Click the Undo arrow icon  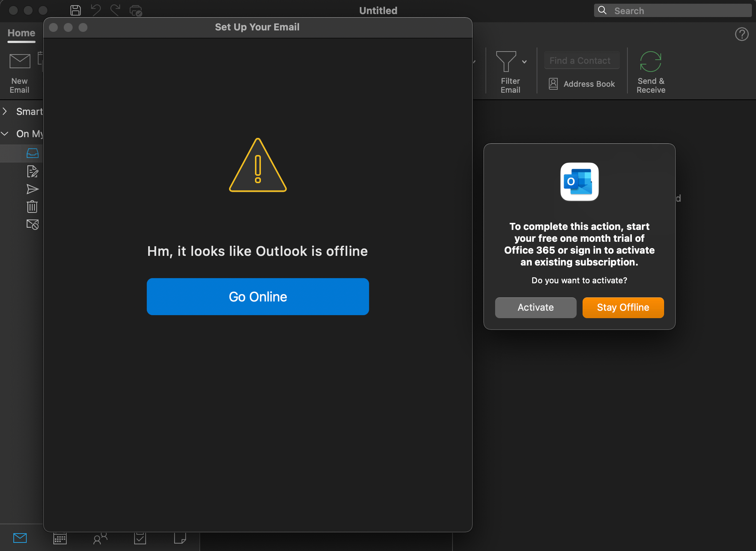[96, 10]
